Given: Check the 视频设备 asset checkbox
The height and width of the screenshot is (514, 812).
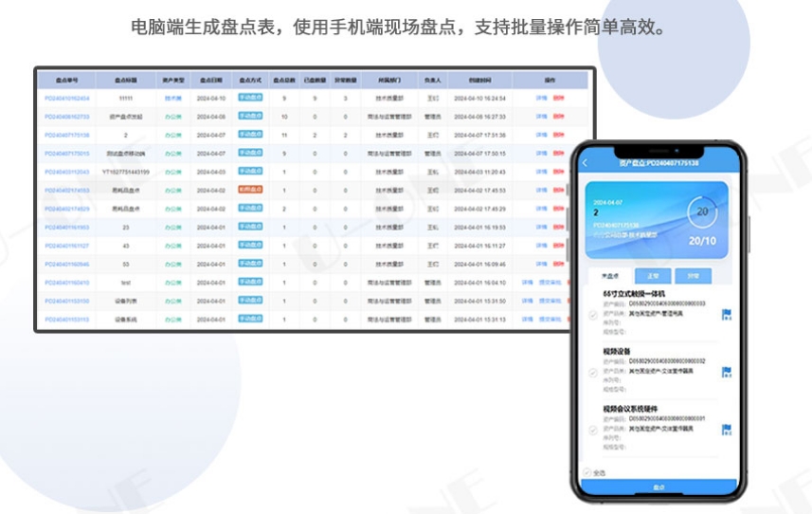Looking at the screenshot, I should [x=593, y=373].
